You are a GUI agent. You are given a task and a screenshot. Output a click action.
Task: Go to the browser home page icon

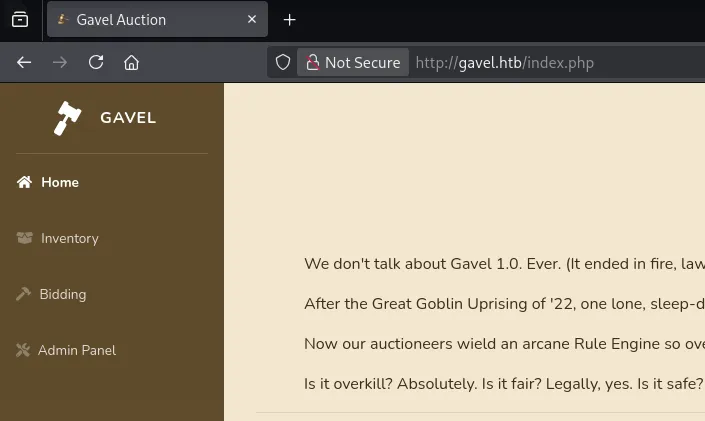(131, 62)
